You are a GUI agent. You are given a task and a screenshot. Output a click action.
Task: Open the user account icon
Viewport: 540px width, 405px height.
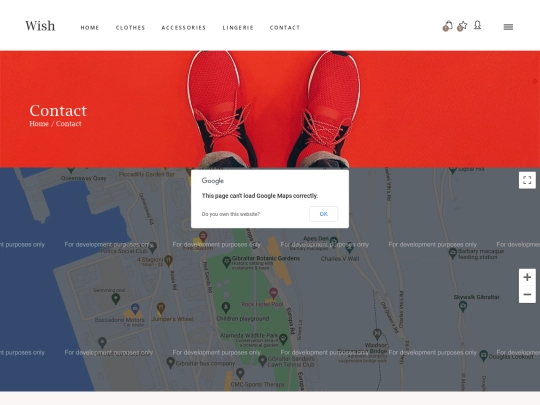point(477,25)
